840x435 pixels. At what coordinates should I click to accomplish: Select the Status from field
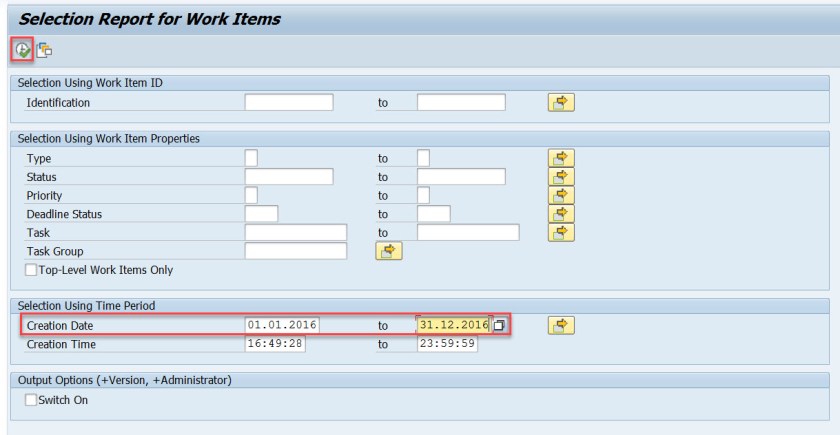pyautogui.click(x=289, y=177)
